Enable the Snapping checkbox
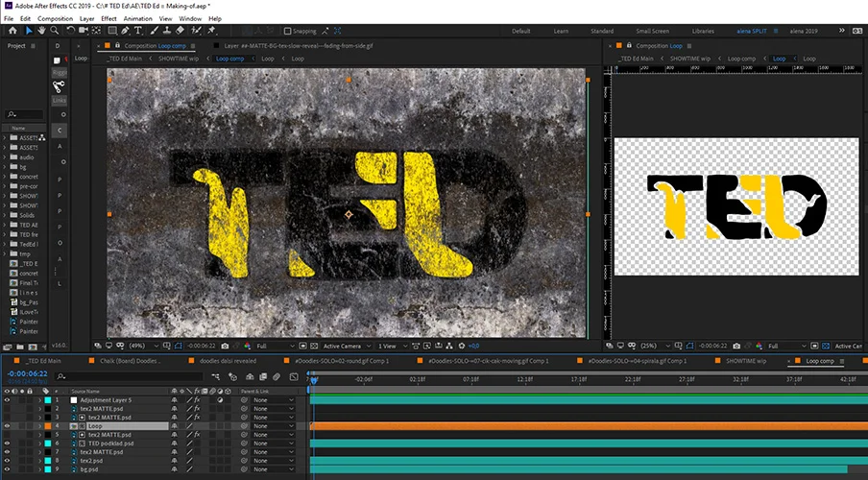This screenshot has height=480, width=868. coord(287,31)
